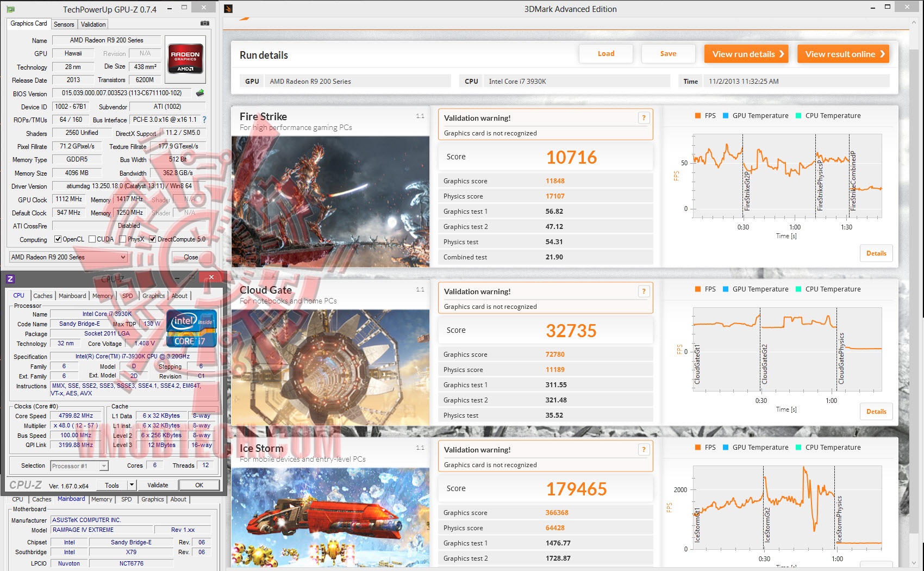This screenshot has width=924, height=571.
Task: Open the Caches tab in the front CPU-Z window
Action: click(x=43, y=296)
